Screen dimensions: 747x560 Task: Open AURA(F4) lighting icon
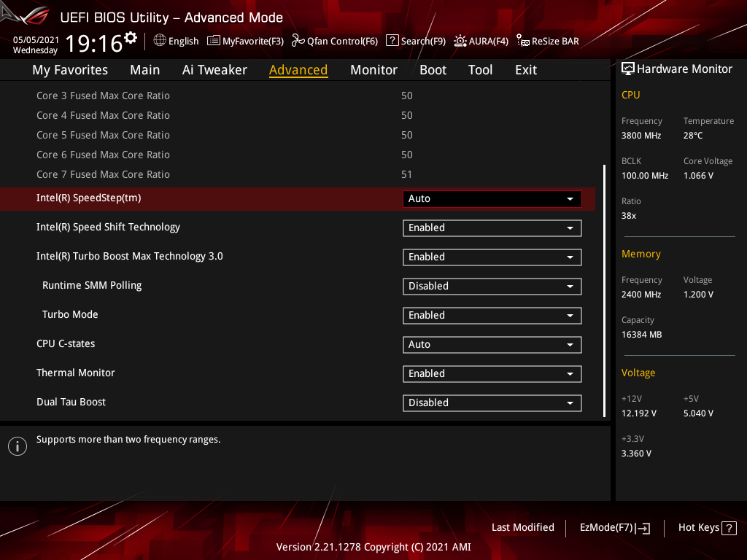pyautogui.click(x=460, y=41)
